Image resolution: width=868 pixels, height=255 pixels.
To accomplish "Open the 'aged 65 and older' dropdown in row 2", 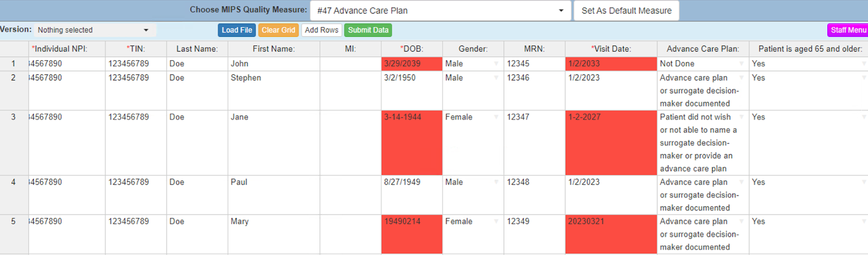I will (x=864, y=78).
